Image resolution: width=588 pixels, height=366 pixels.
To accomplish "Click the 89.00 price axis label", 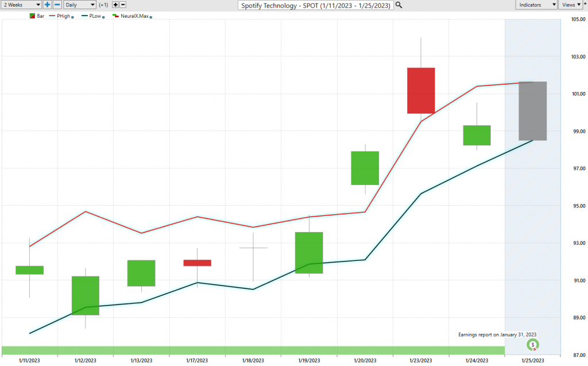I will coord(578,318).
